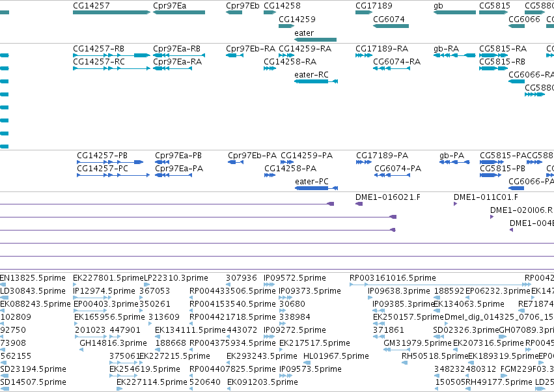The height and width of the screenshot is (392, 554).
Task: Click protein CG14257-PB
Action: coord(110,162)
